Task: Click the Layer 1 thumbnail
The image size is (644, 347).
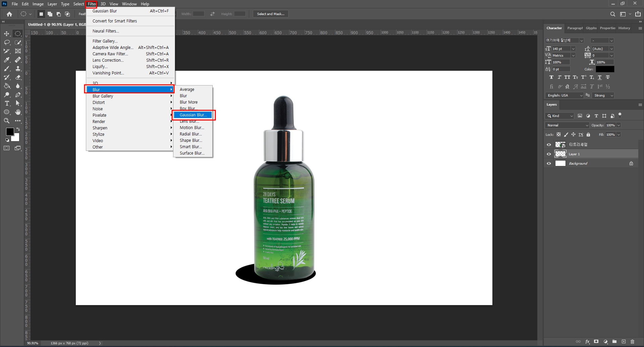Action: (x=560, y=154)
